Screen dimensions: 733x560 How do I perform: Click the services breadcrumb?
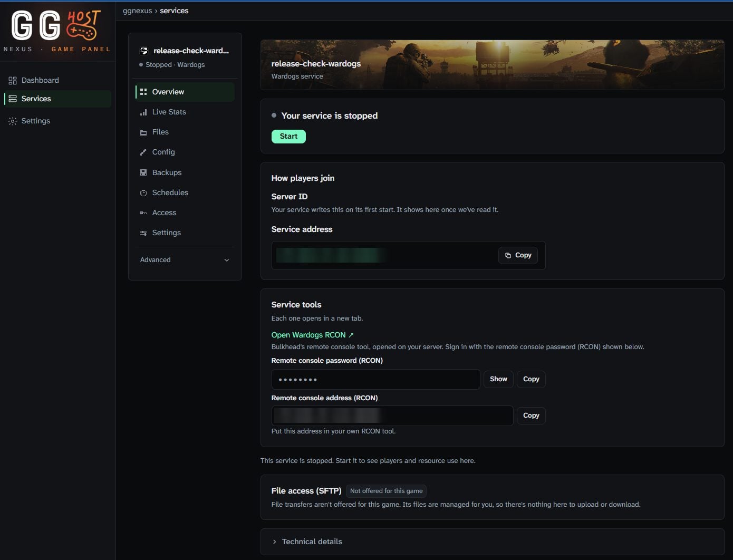tap(174, 11)
